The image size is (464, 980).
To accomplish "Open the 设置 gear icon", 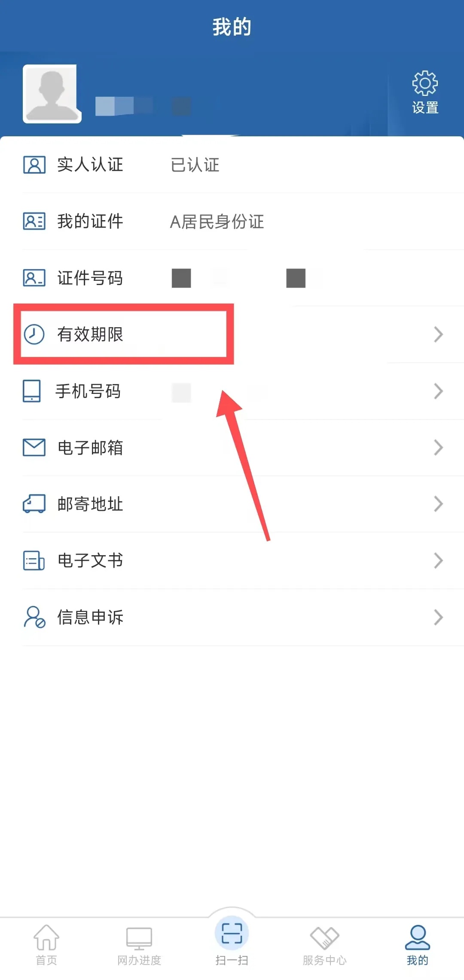I will click(x=425, y=83).
